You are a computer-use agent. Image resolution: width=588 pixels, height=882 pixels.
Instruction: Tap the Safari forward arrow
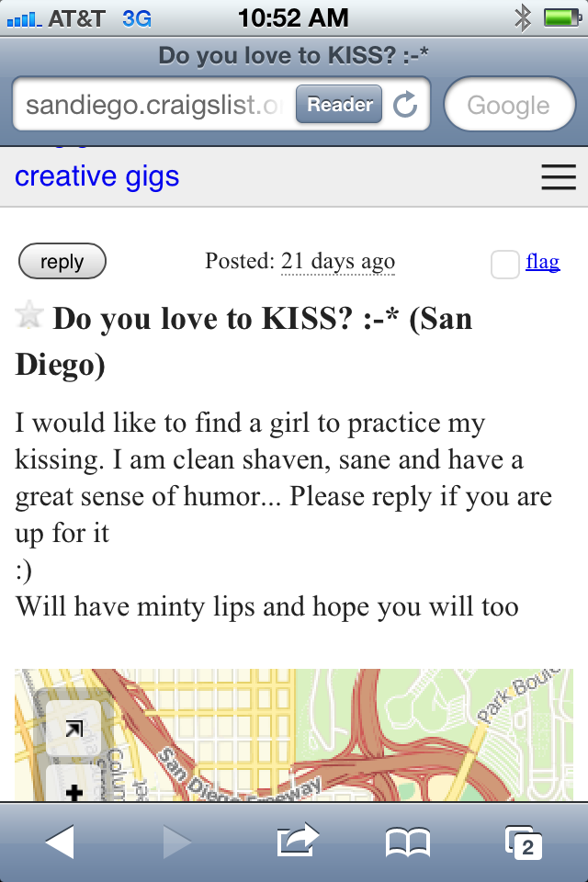[x=177, y=842]
